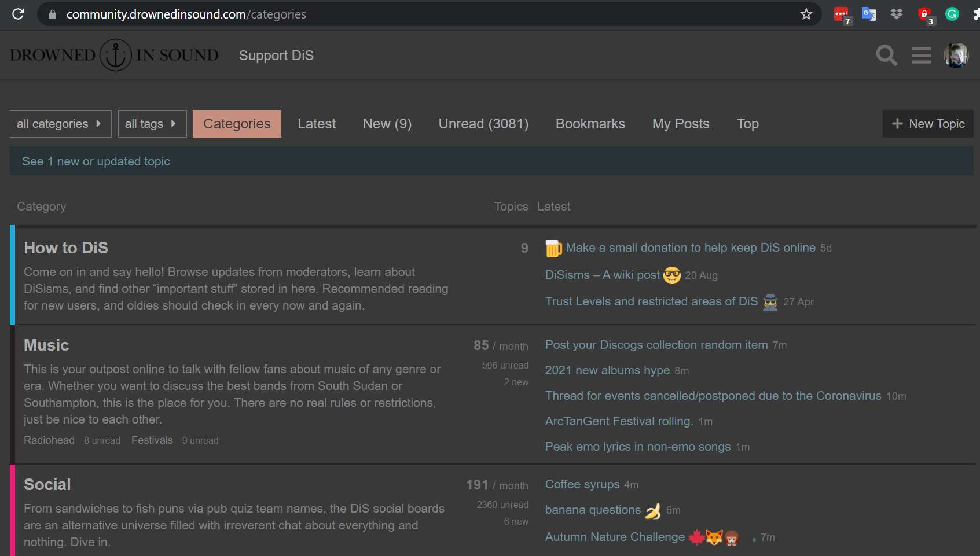Open the Support DiS link

[x=276, y=56]
